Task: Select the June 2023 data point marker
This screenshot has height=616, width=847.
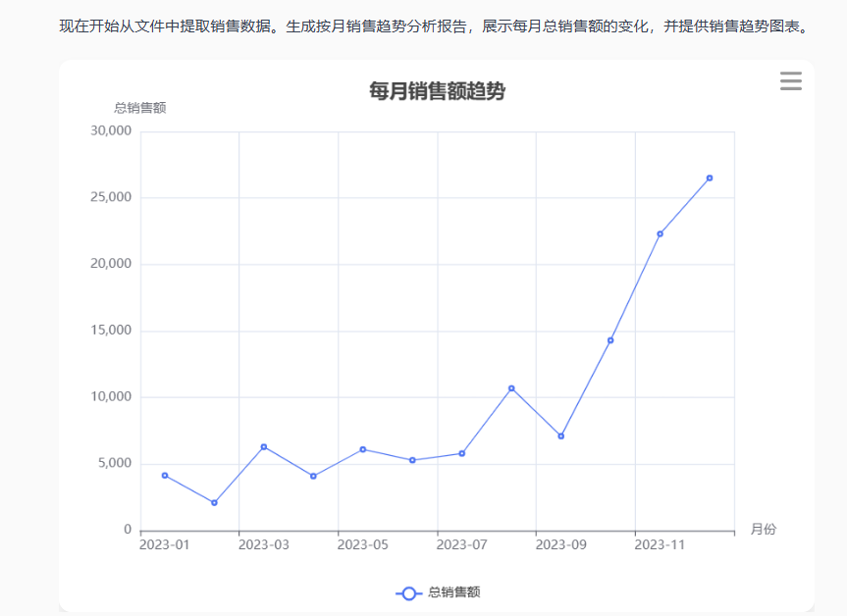Action: (412, 460)
